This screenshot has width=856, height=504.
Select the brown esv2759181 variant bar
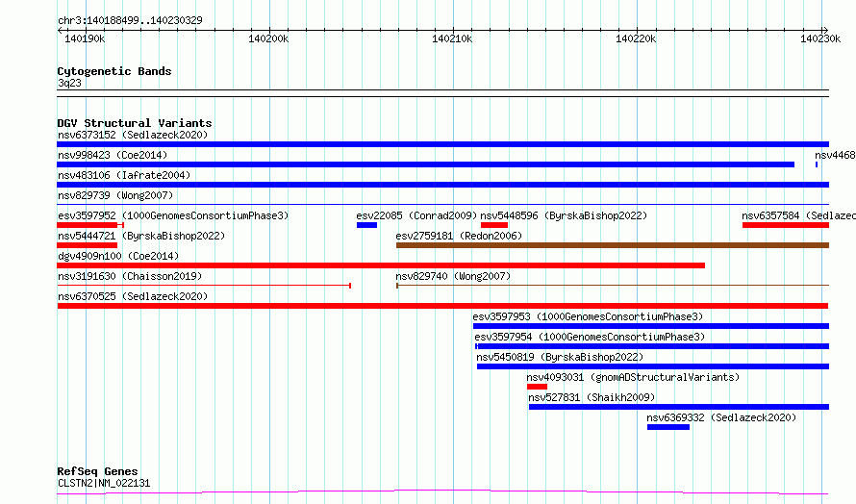(613, 245)
